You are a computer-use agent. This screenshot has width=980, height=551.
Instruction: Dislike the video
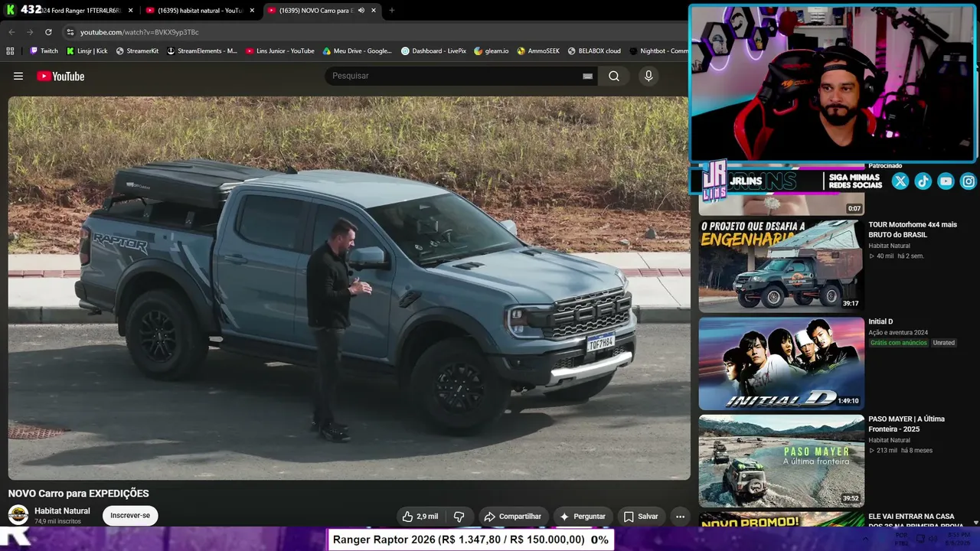pyautogui.click(x=459, y=517)
